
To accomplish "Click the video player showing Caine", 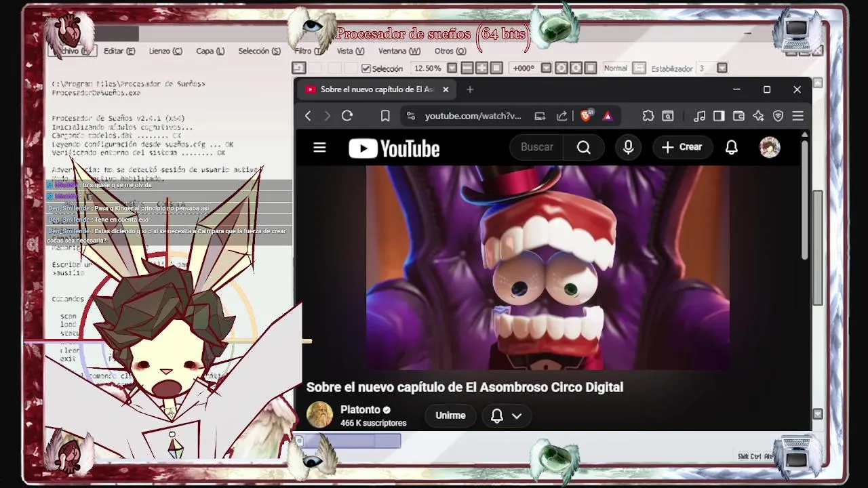I will point(548,268).
